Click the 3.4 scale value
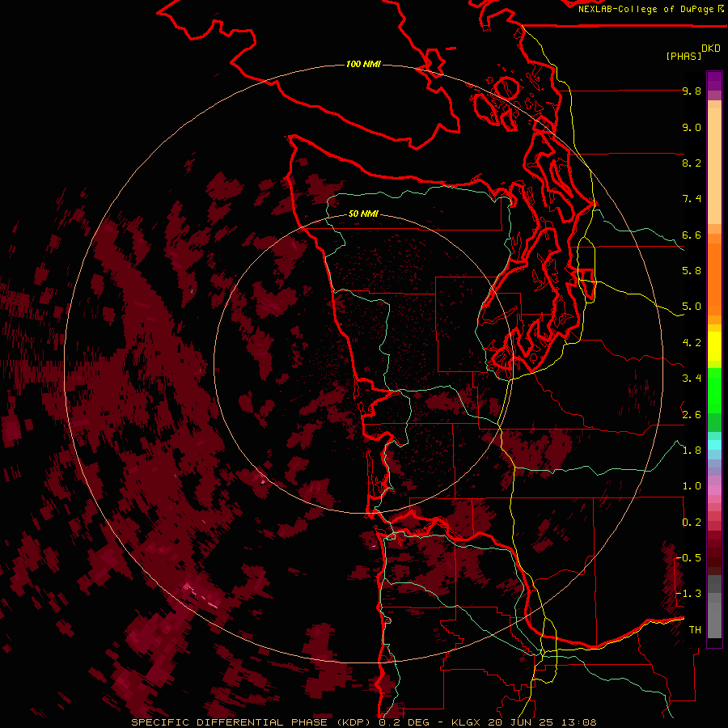Image resolution: width=728 pixels, height=728 pixels. point(692,379)
